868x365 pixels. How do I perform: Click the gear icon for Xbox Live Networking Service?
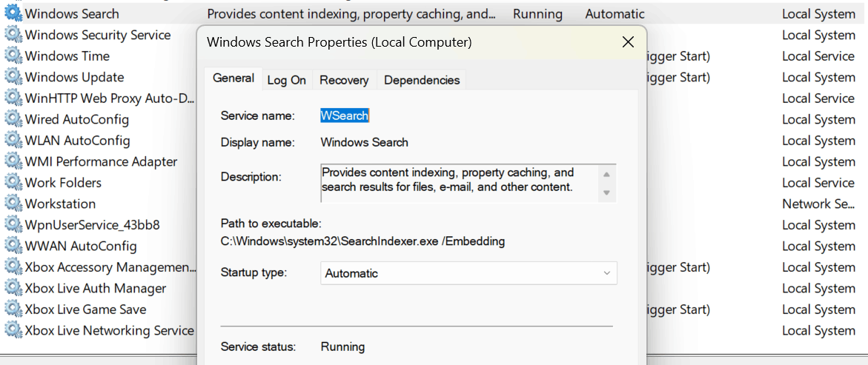click(13, 330)
